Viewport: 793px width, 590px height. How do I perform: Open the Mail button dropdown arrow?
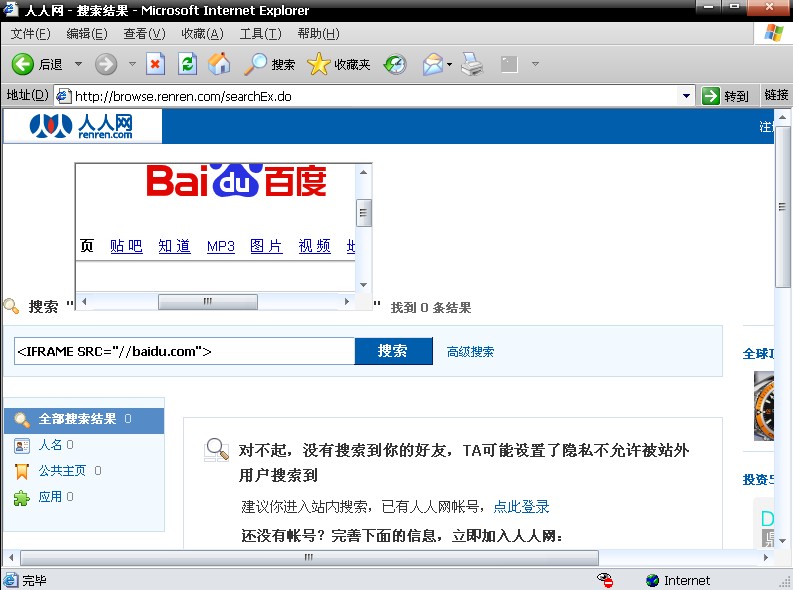pyautogui.click(x=449, y=64)
